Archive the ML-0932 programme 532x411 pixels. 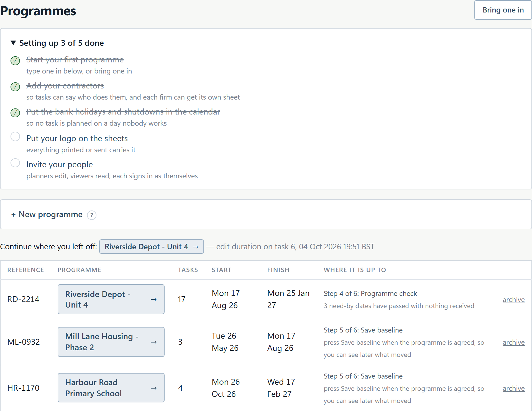[x=514, y=342]
